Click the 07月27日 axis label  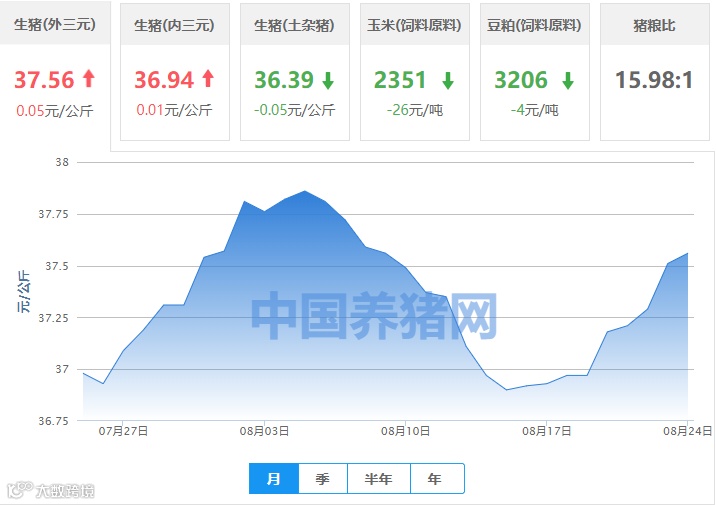click(123, 431)
